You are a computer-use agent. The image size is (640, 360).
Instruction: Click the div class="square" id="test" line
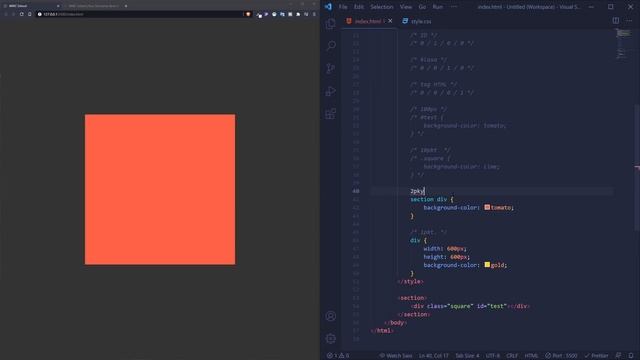coord(470,306)
